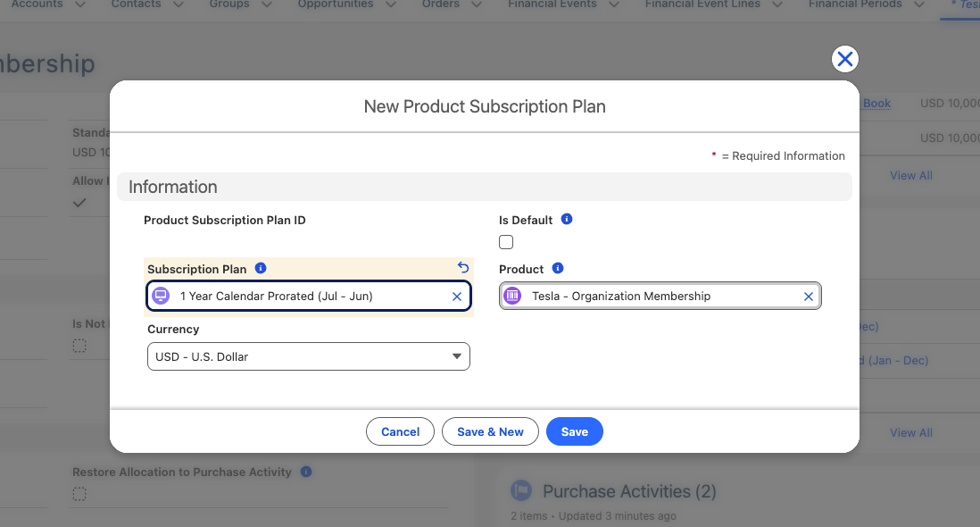Open the (Jan - Dec) plan link in background
This screenshot has width=980, height=527.
pos(893,361)
